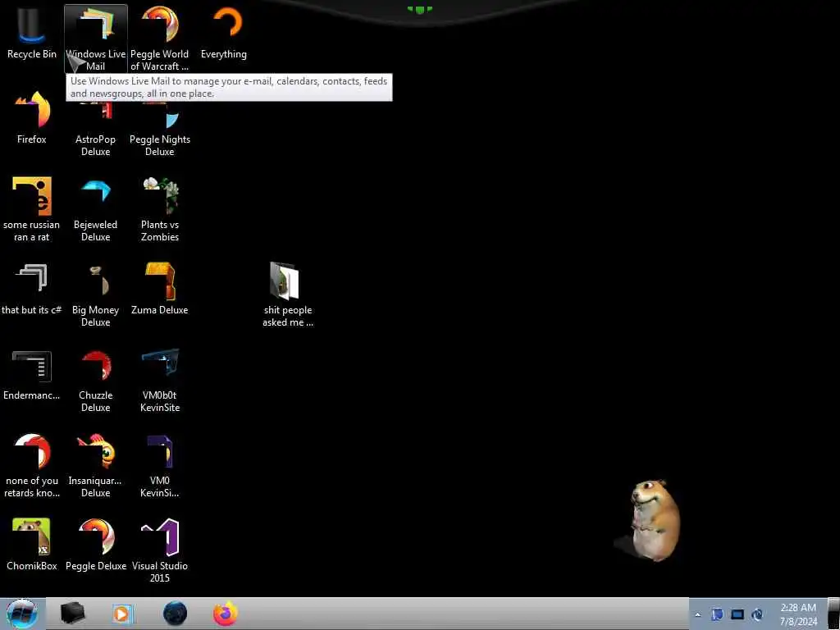Click the Peggle Deluxe desktop icon
The image size is (840, 630).
click(x=95, y=545)
